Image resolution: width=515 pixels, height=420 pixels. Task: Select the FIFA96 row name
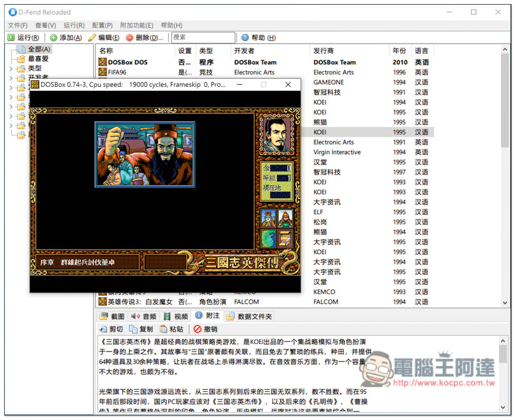pyautogui.click(x=117, y=72)
